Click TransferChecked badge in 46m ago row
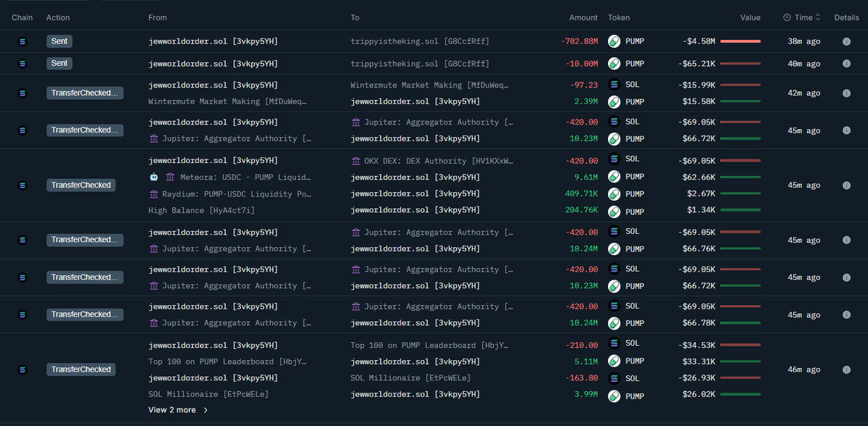This screenshot has width=868, height=426. [x=81, y=369]
